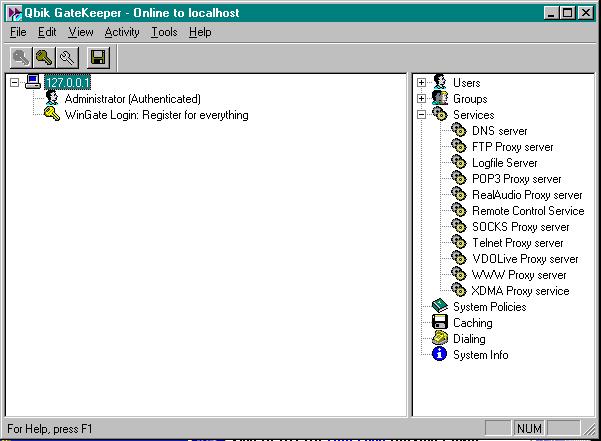Click the Administrator user icon

(x=51, y=98)
